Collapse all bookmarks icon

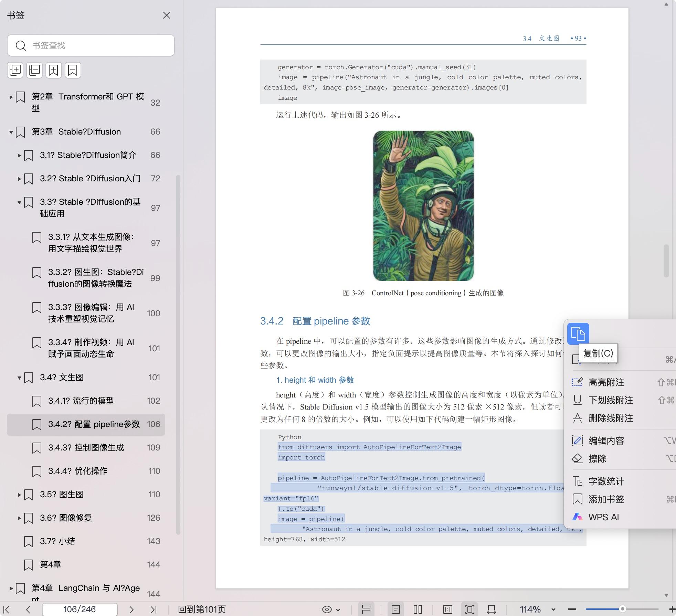pos(34,70)
